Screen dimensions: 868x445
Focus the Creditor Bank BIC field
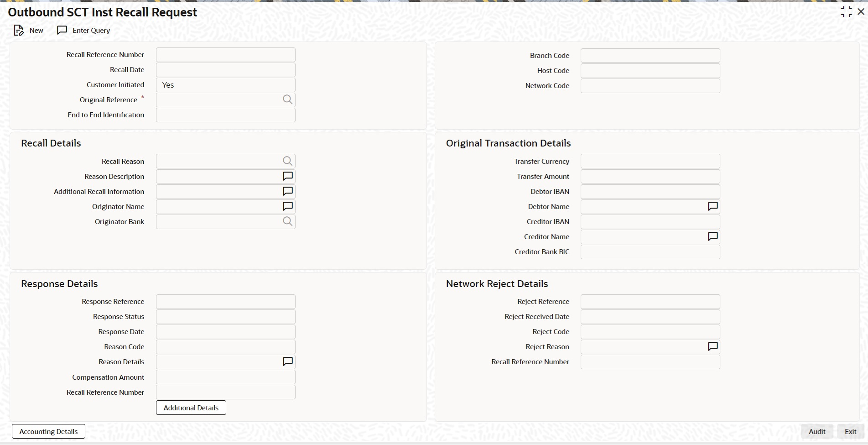(x=650, y=251)
